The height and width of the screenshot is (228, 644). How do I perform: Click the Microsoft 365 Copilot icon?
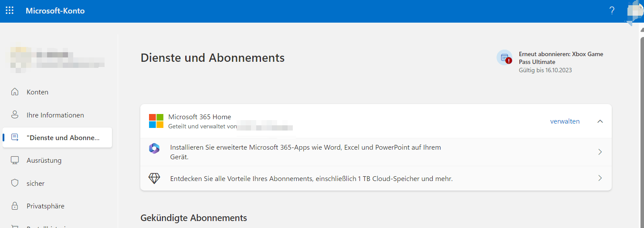pyautogui.click(x=154, y=148)
